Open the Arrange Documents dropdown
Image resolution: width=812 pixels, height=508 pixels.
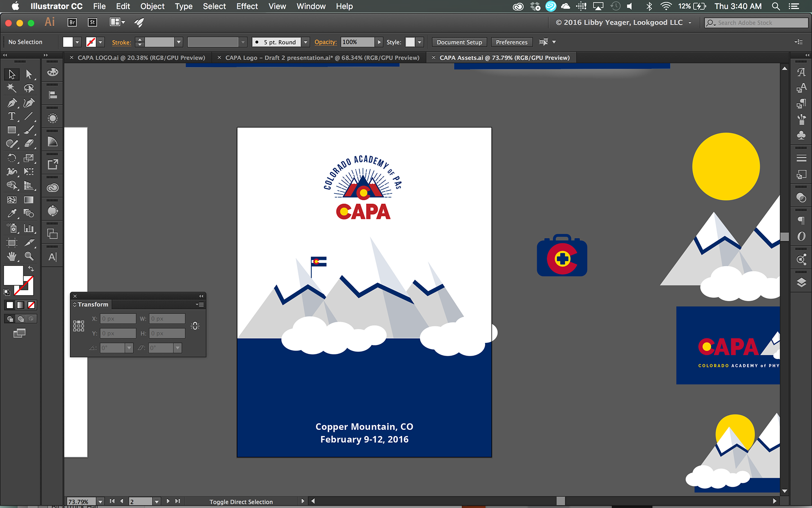[x=118, y=22]
